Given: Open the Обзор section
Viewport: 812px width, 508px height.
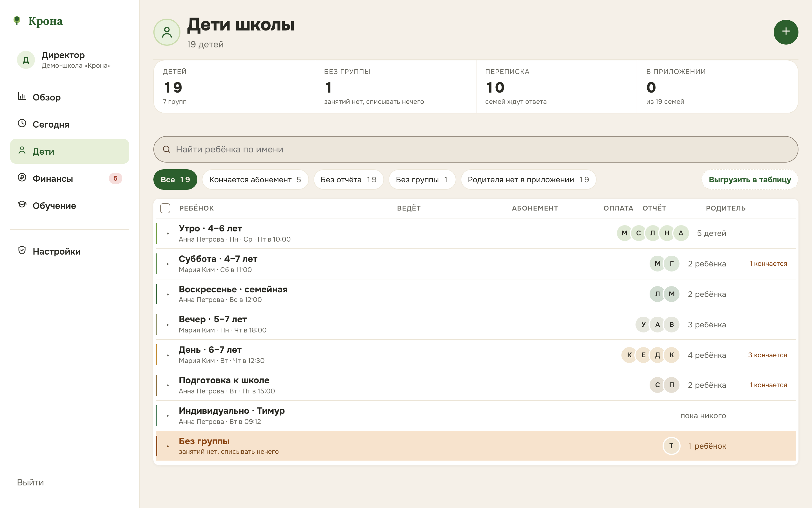Looking at the screenshot, I should [x=69, y=97].
